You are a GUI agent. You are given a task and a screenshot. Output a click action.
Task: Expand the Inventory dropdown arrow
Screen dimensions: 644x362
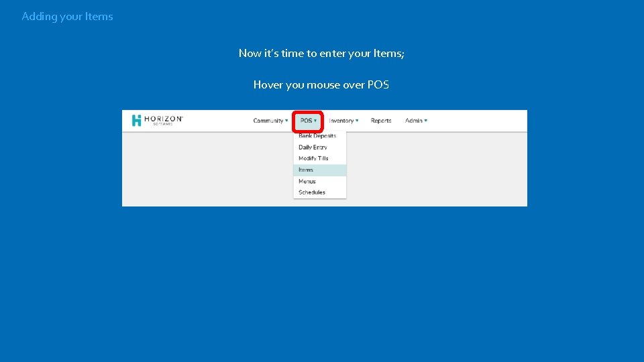pyautogui.click(x=357, y=121)
